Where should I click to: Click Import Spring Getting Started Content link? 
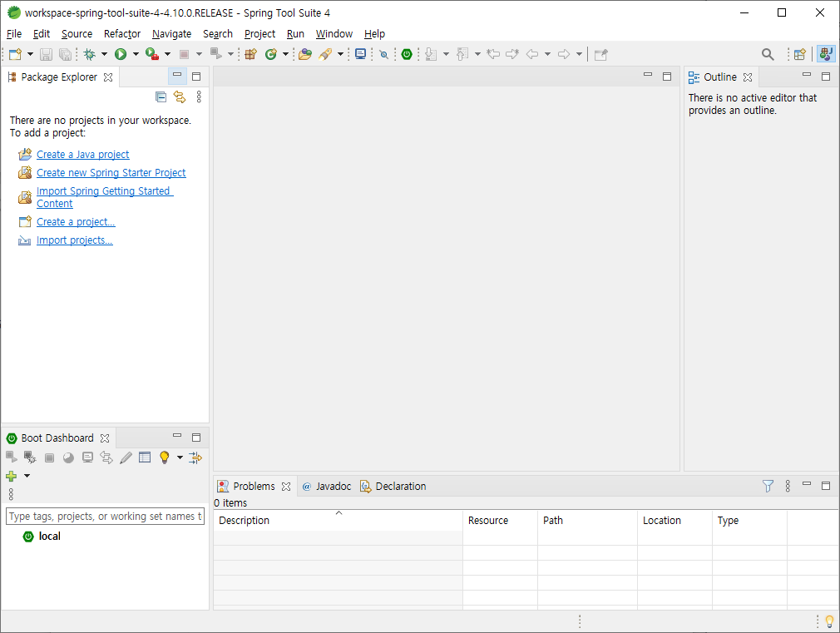click(105, 197)
